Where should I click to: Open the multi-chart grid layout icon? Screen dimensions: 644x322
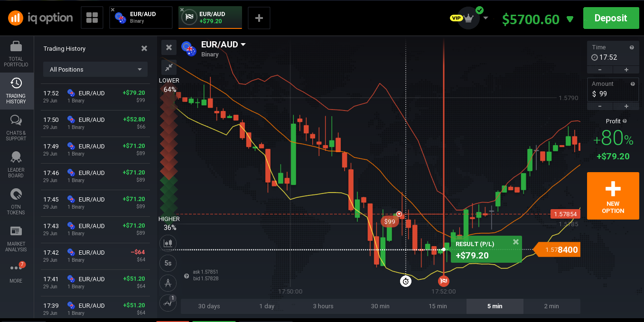(92, 18)
